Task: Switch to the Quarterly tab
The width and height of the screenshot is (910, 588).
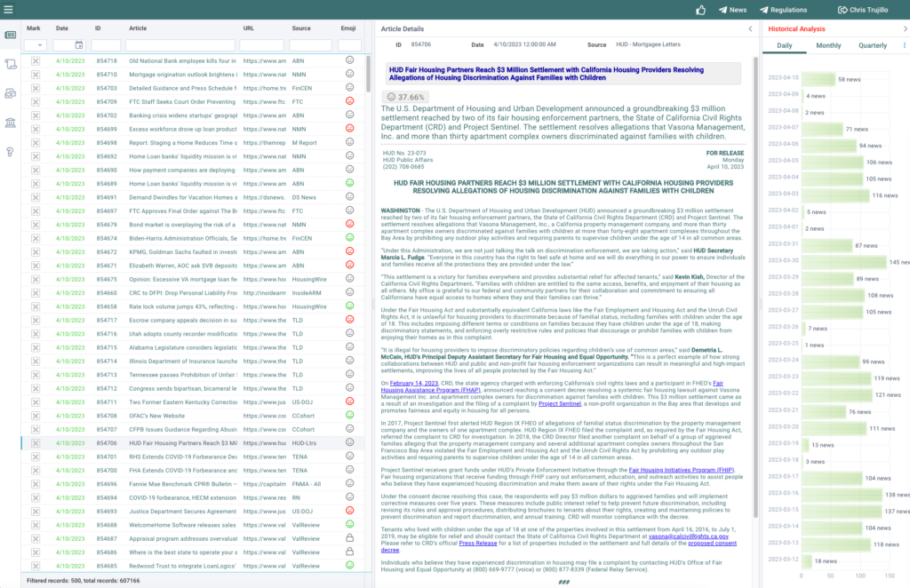Action: pyautogui.click(x=873, y=45)
